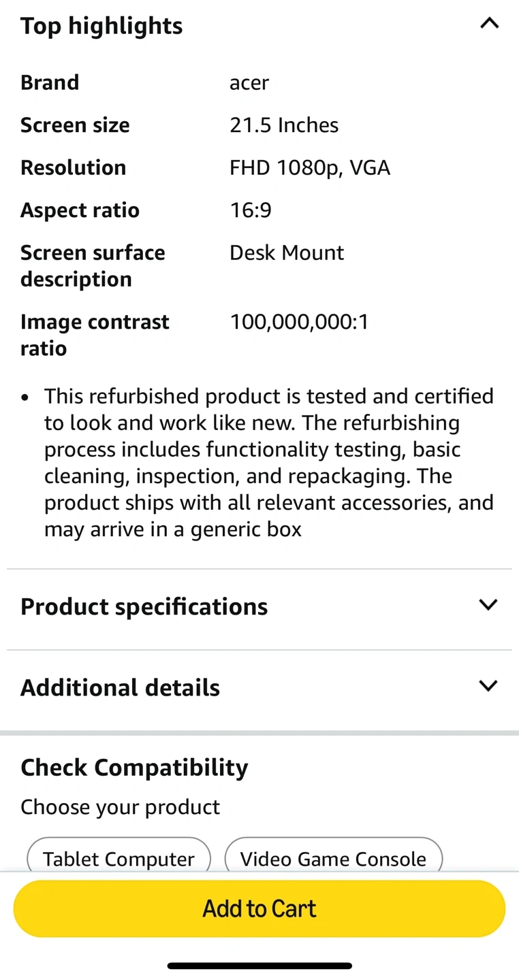Tap the Product specifications heading text
The image size is (519, 980).
pos(144,606)
